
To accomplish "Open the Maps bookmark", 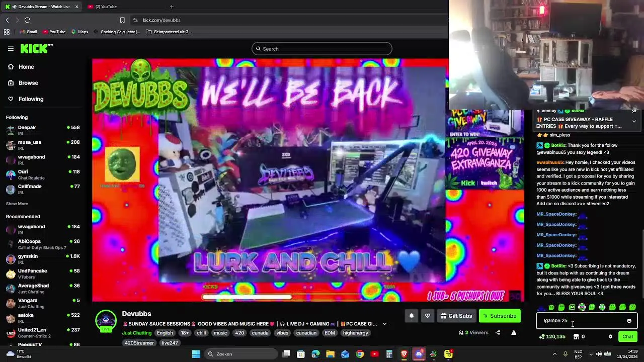I will click(x=79, y=32).
